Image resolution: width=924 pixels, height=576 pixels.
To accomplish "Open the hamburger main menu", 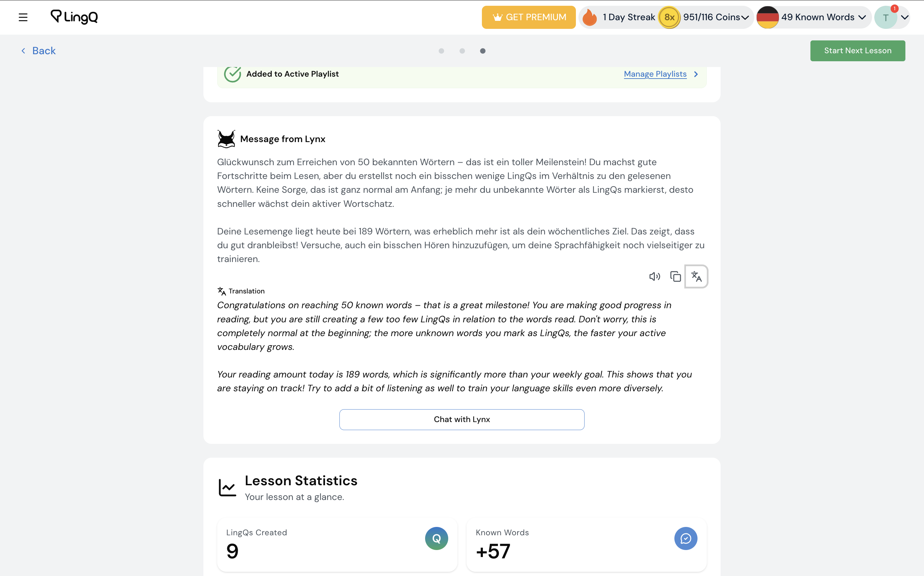I will pos(23,18).
